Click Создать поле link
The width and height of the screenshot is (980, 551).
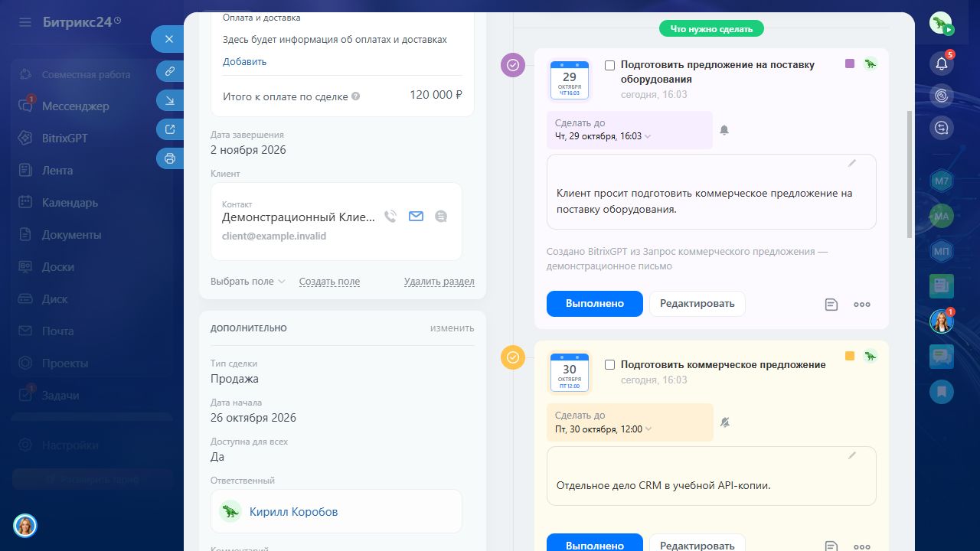329,282
